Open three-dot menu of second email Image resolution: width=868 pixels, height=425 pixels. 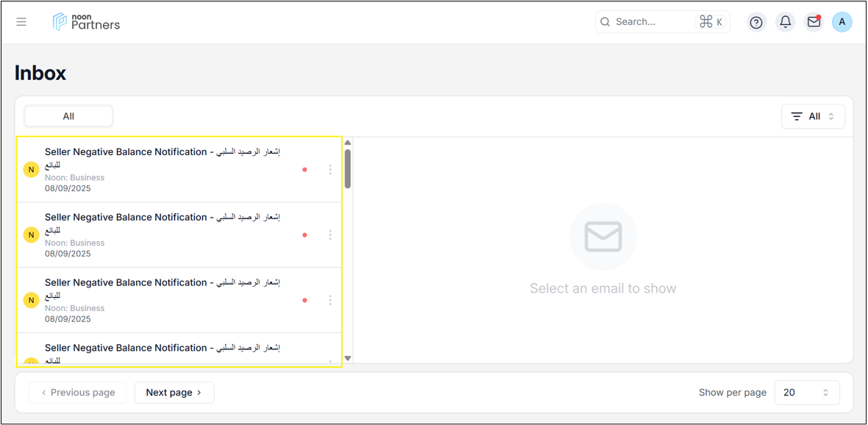click(330, 235)
